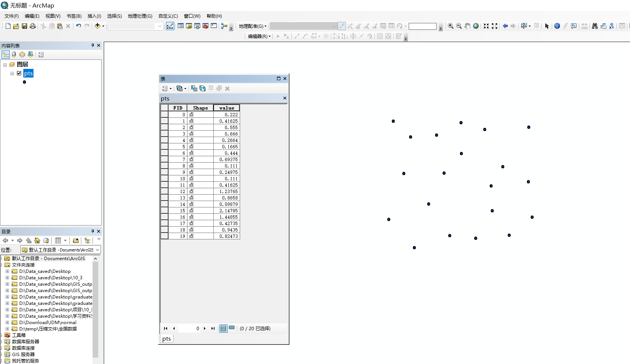Image resolution: width=630 pixels, height=364 pixels.
Task: Click the Go To XY icon
Action: [612, 26]
